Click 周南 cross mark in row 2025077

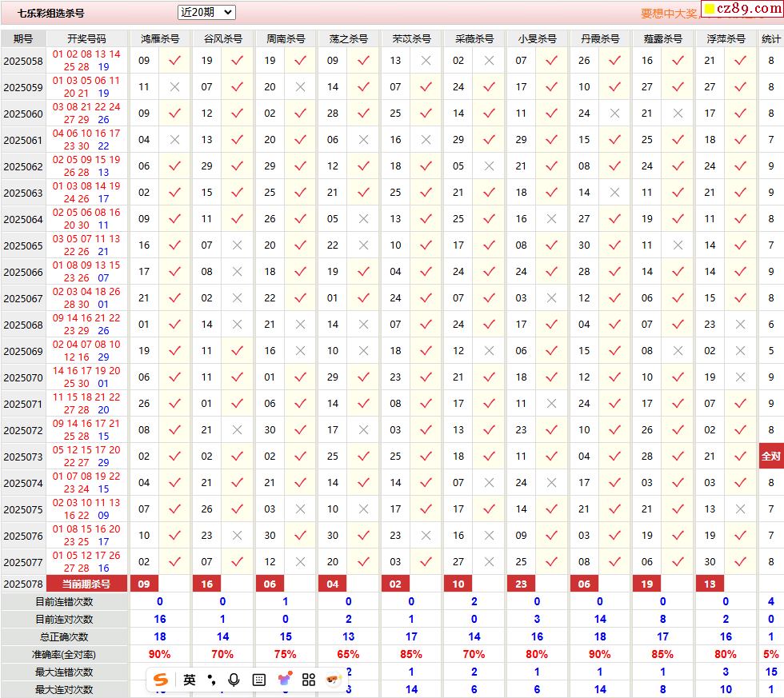click(x=301, y=561)
